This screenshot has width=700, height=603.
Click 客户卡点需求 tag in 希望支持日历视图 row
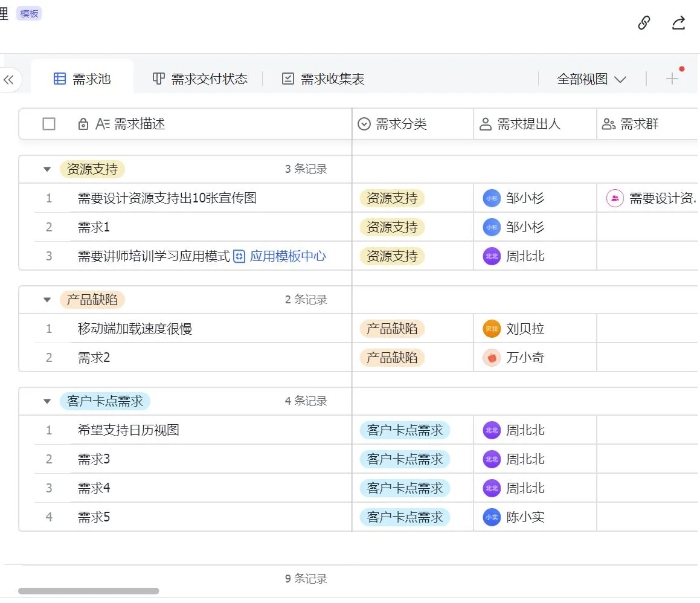[x=405, y=430]
